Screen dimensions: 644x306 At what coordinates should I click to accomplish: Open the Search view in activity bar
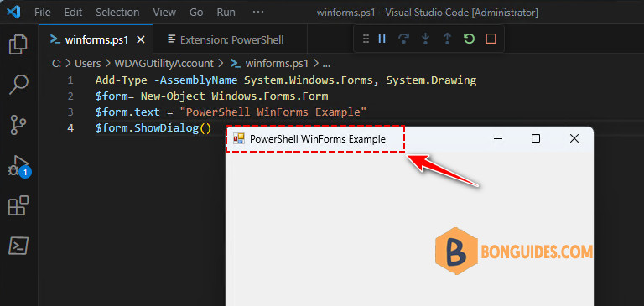click(x=18, y=84)
